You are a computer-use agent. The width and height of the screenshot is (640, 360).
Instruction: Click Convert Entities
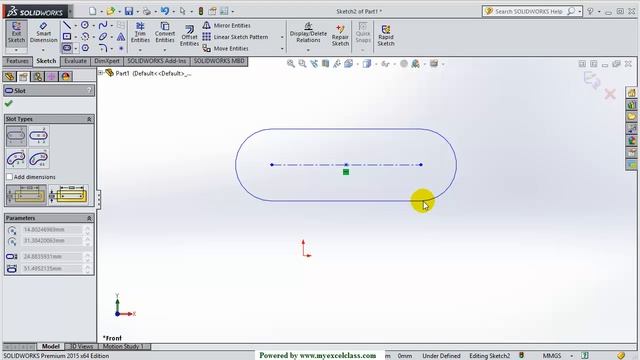click(x=165, y=33)
